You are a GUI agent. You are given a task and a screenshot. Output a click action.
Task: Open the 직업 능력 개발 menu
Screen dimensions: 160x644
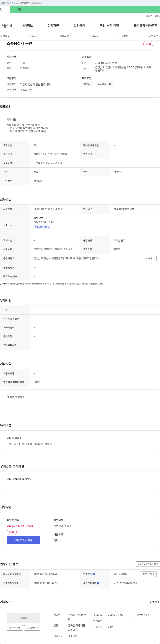(x=109, y=25)
